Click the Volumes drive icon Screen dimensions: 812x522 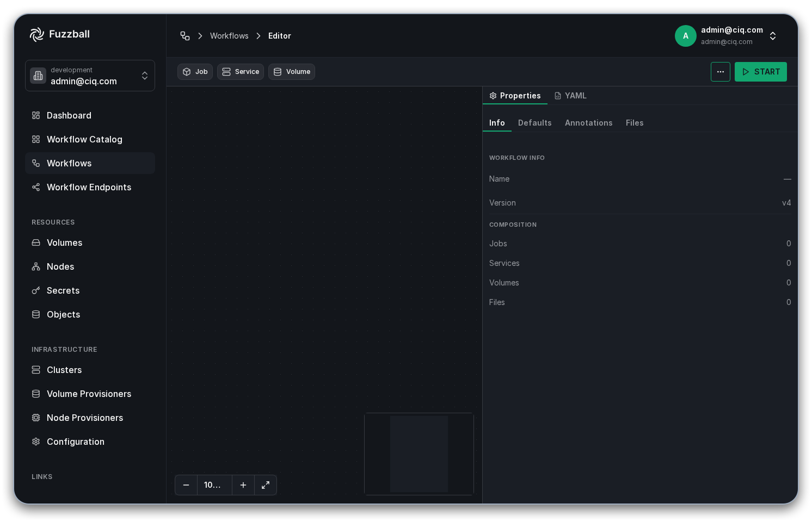(x=36, y=243)
